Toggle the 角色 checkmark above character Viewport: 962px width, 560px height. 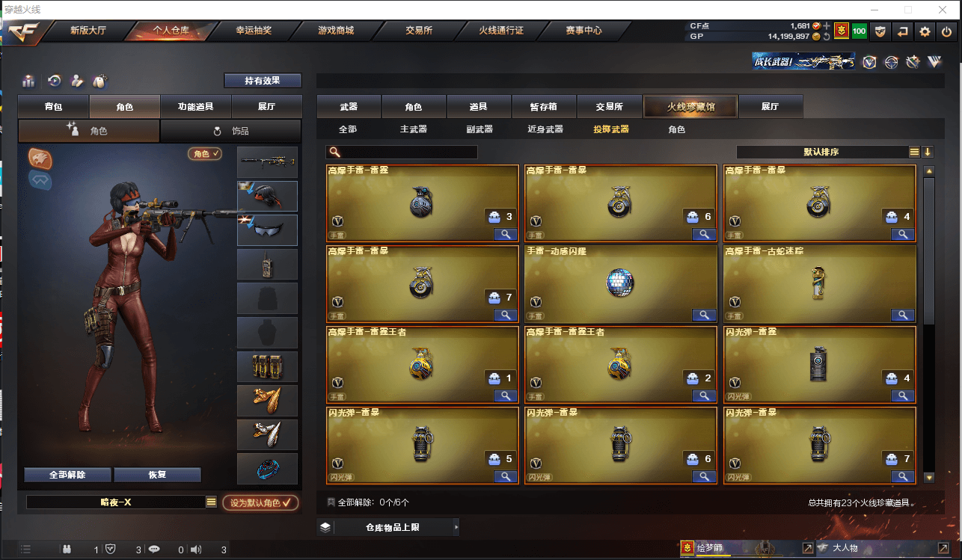205,153
